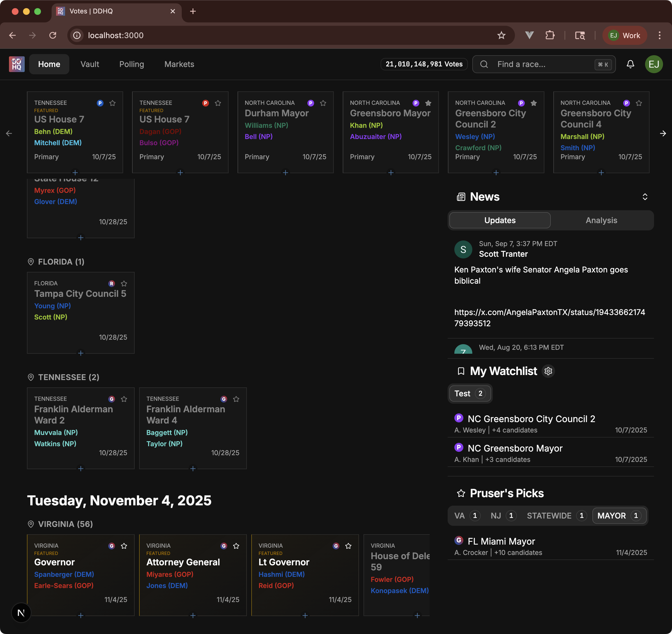Collapse the News panel with its chevron
The width and height of the screenshot is (672, 634).
[x=645, y=197]
